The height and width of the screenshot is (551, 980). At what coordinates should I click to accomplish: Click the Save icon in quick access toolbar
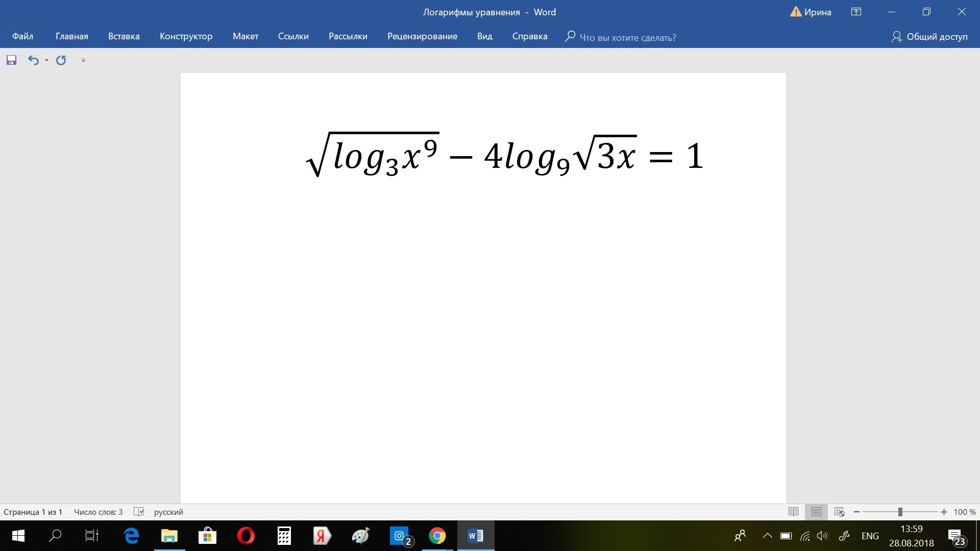(11, 60)
